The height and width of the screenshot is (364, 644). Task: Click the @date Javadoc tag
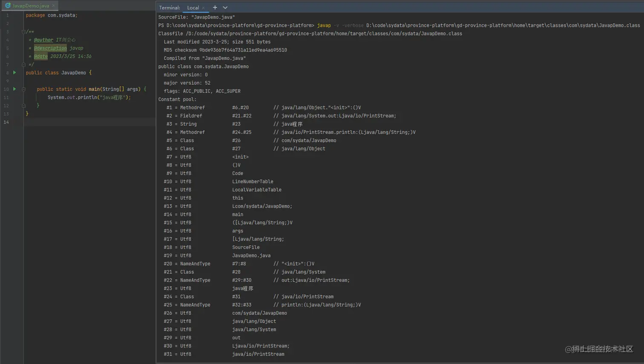click(x=41, y=56)
